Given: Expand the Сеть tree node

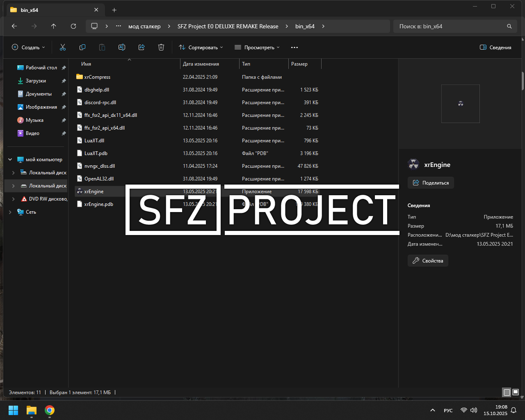Looking at the screenshot, I should point(10,212).
